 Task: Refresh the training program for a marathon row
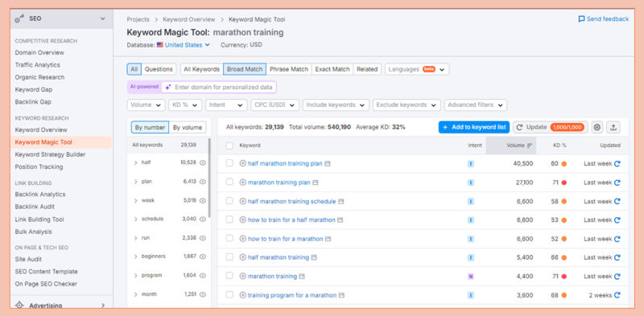[x=617, y=295]
